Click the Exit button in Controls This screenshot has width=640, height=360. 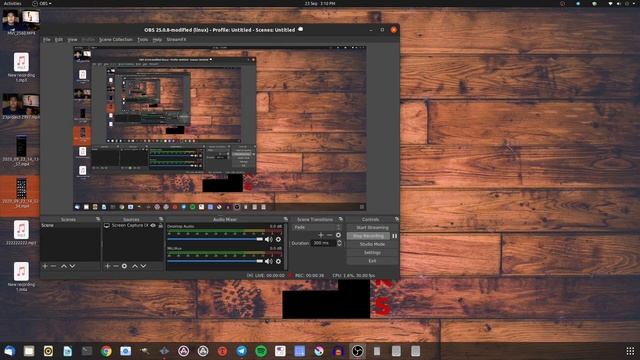[372, 261]
